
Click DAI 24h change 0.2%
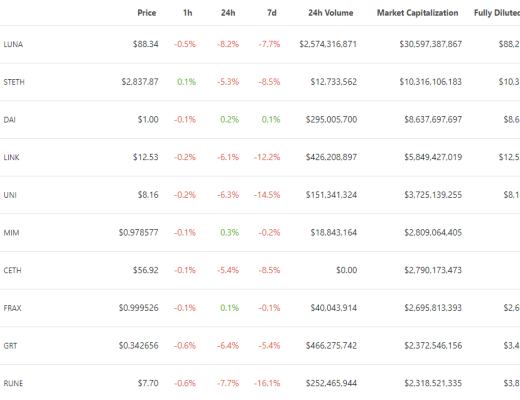[230, 119]
